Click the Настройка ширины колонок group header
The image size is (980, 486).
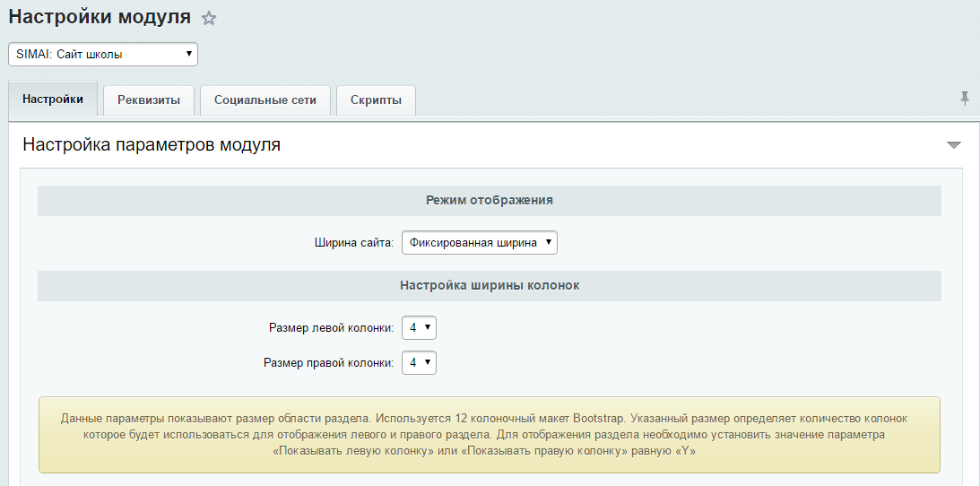pos(489,285)
